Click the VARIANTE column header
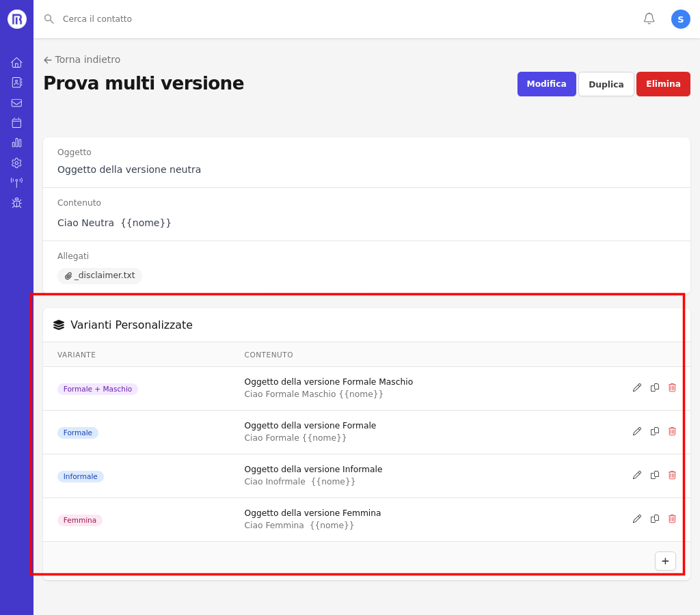Viewport: 700px width, 615px height. (77, 355)
